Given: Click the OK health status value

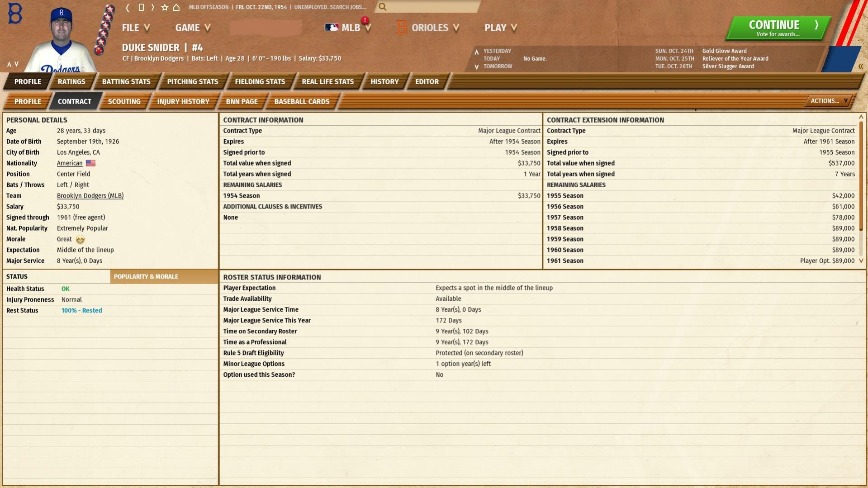Looking at the screenshot, I should pyautogui.click(x=66, y=289).
